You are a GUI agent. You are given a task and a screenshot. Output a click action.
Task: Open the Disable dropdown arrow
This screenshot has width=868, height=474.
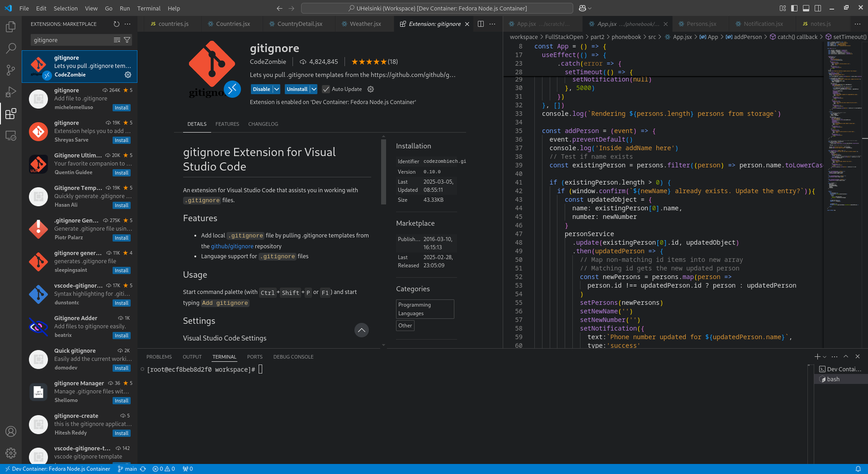[x=277, y=89]
